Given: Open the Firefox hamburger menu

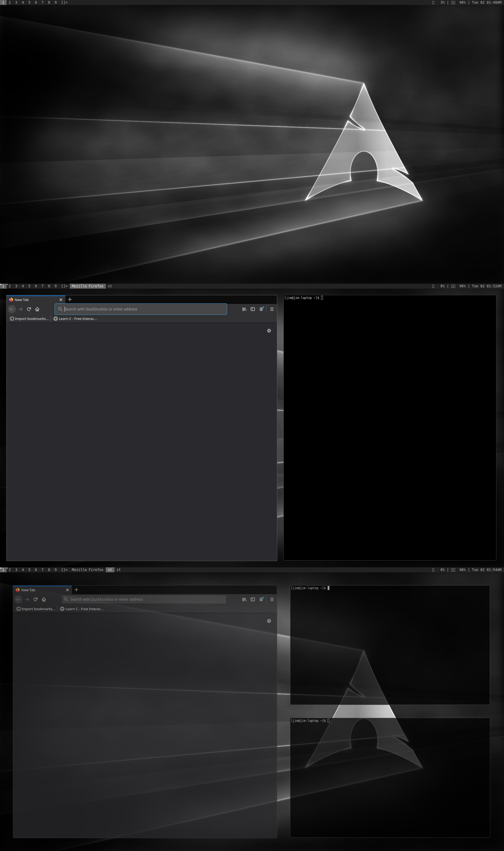Looking at the screenshot, I should 272,309.
